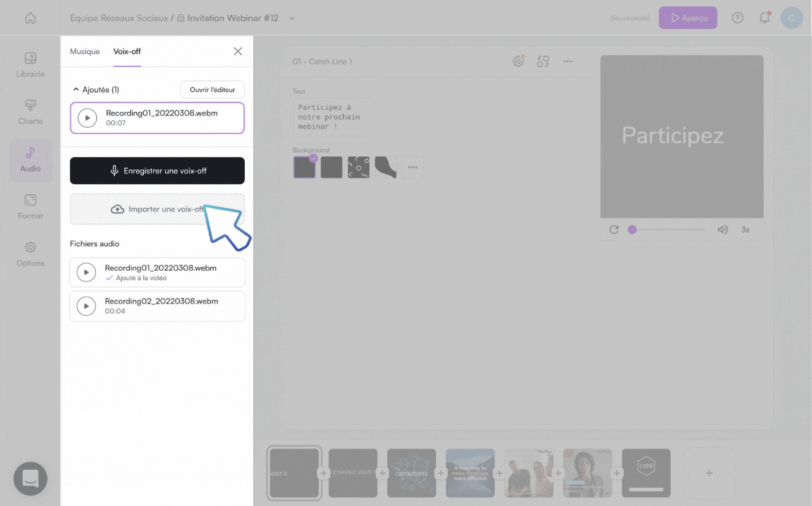
Task: Open the help question mark icon
Action: coord(737,18)
